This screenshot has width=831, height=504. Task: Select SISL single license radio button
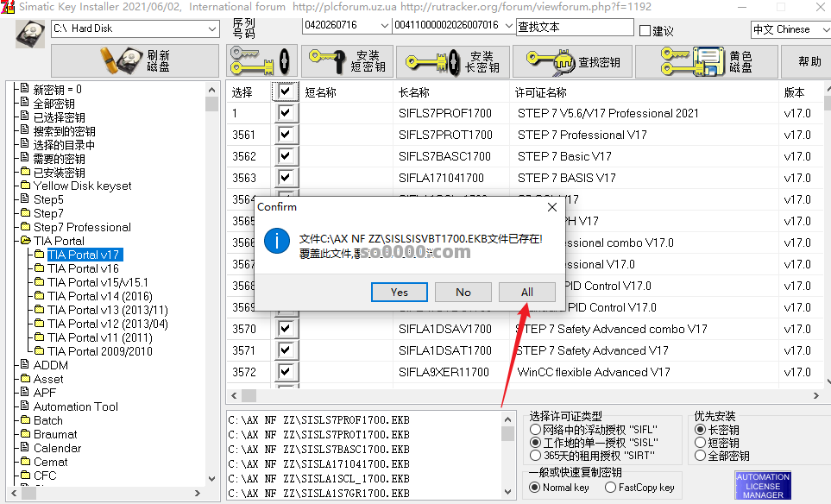tap(535, 443)
